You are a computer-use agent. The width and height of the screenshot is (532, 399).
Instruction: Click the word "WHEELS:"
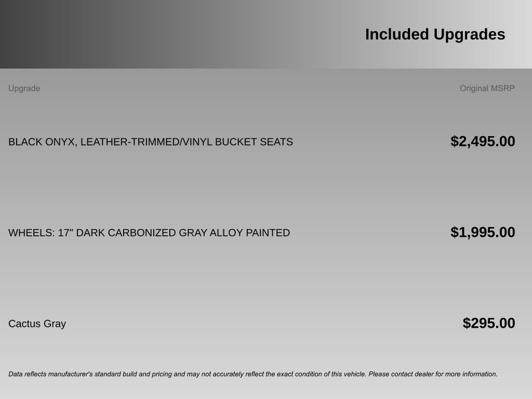coord(31,233)
